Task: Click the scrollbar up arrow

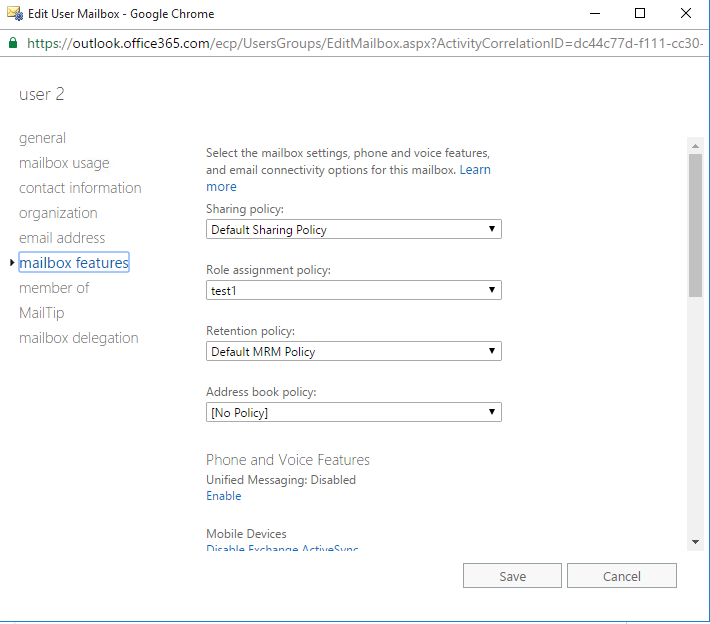Action: pyautogui.click(x=695, y=146)
